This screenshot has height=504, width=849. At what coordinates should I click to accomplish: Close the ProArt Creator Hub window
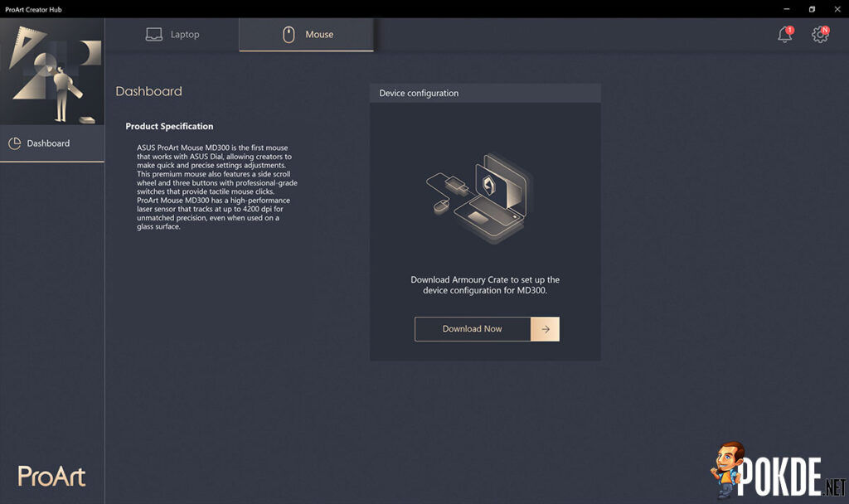click(x=837, y=9)
